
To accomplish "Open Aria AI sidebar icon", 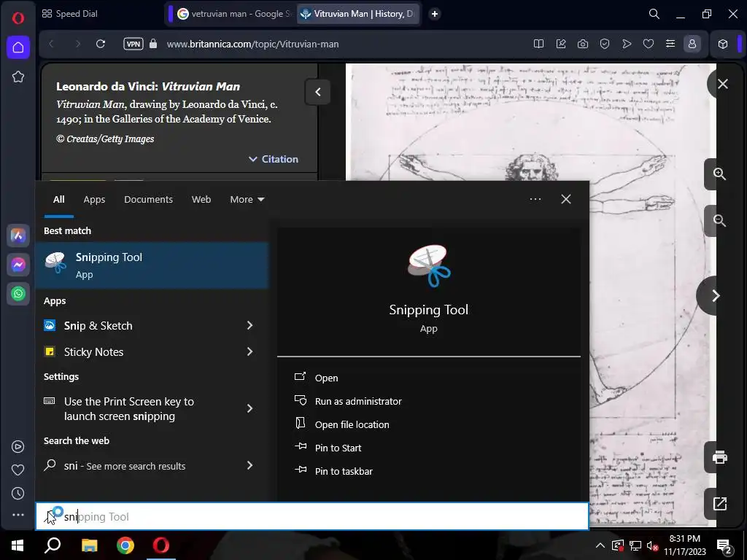I will tap(18, 236).
